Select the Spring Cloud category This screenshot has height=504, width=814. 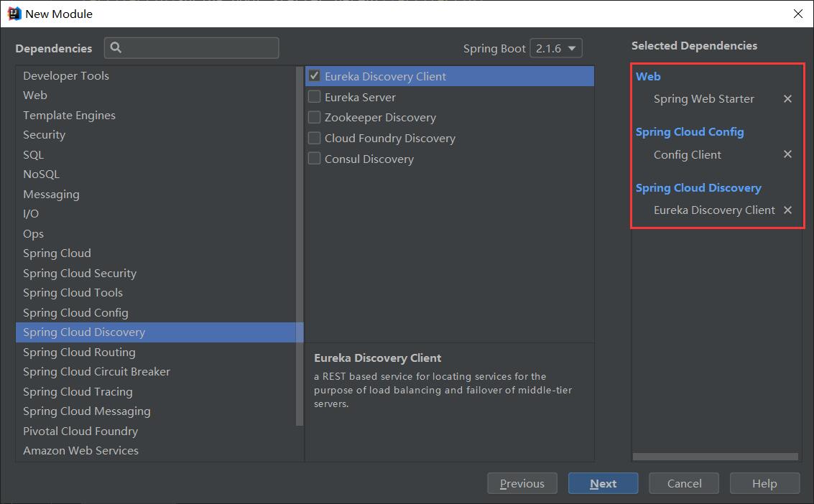(156, 253)
